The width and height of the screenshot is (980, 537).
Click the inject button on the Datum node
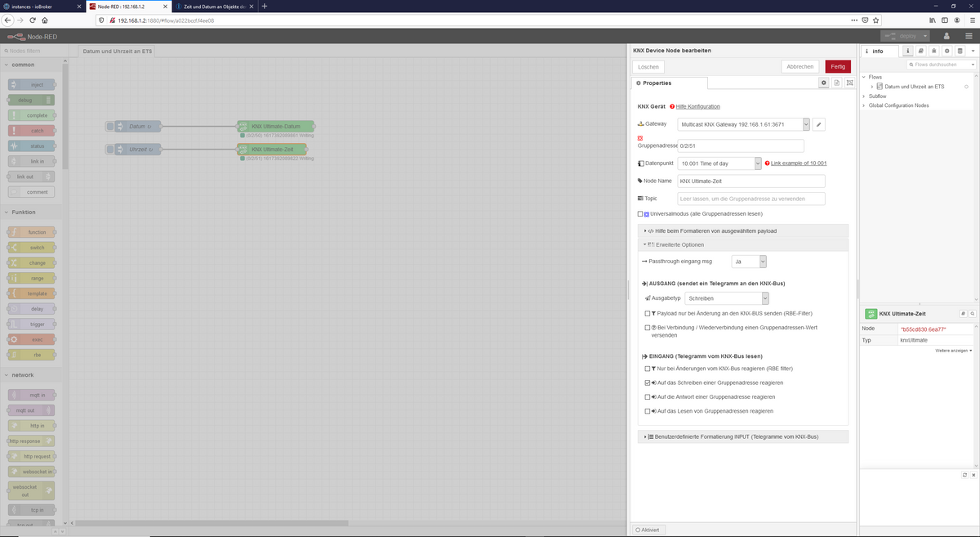(110, 127)
